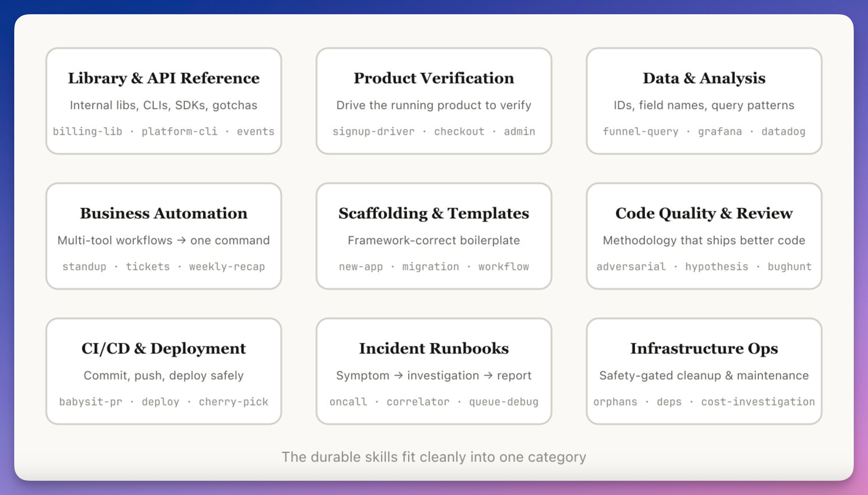This screenshot has height=495, width=868.
Task: Select the signup-driver skill label
Action: (x=373, y=131)
